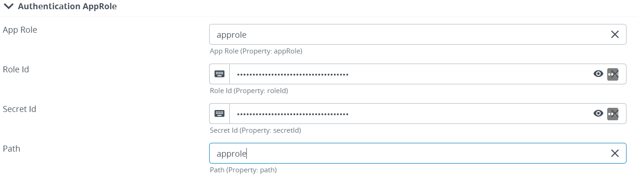Reveal the masked Role Id value
644x182 pixels.
pos(598,74)
